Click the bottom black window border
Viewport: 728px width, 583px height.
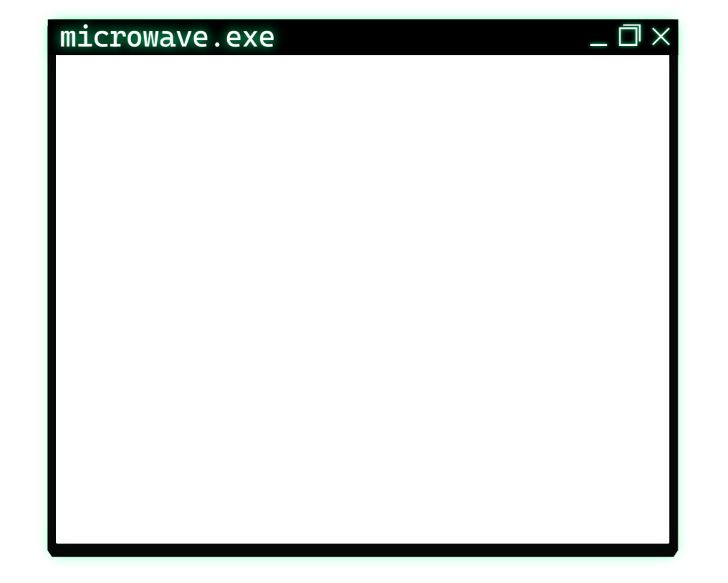(x=363, y=550)
